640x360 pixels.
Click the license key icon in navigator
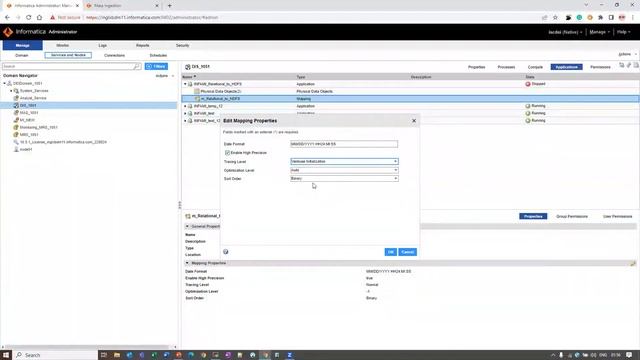16,142
